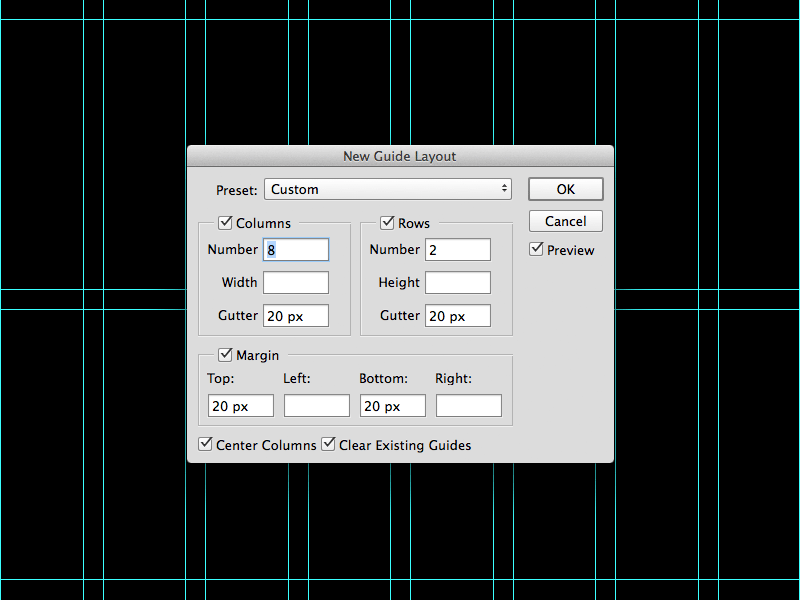
Task: Click the Rows Height label
Action: pyautogui.click(x=399, y=282)
